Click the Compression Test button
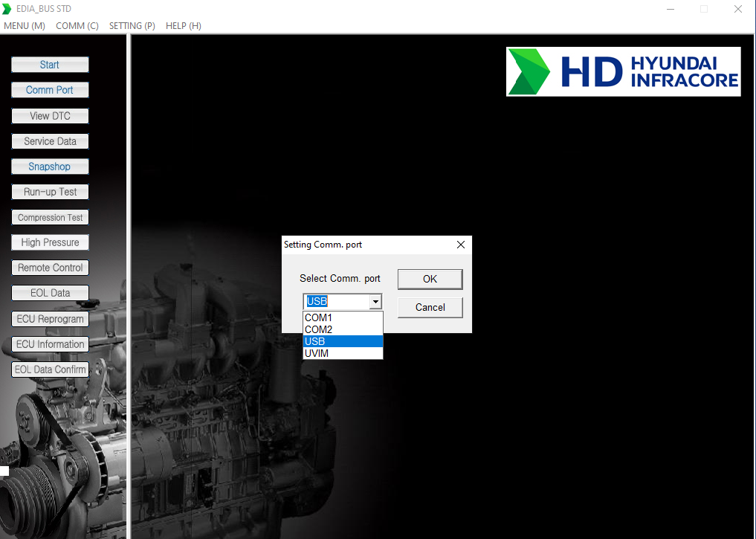 50,217
